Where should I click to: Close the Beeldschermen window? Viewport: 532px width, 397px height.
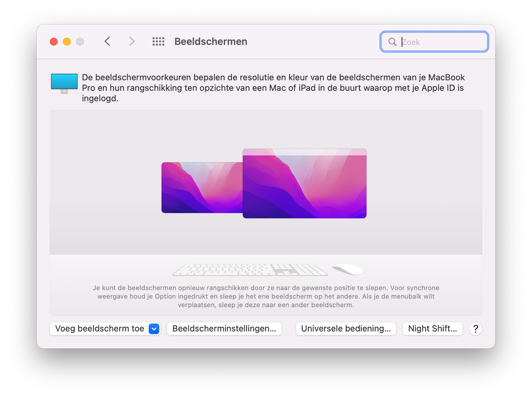coord(54,41)
